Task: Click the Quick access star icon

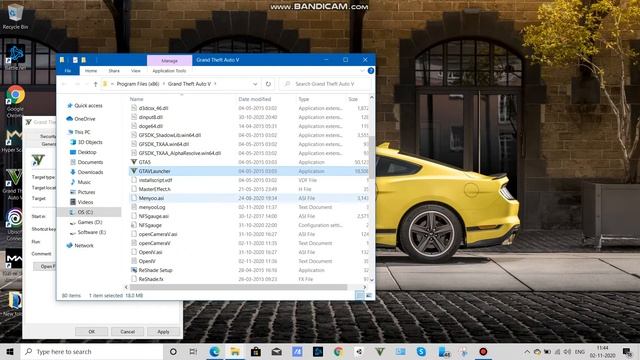Action: point(69,105)
